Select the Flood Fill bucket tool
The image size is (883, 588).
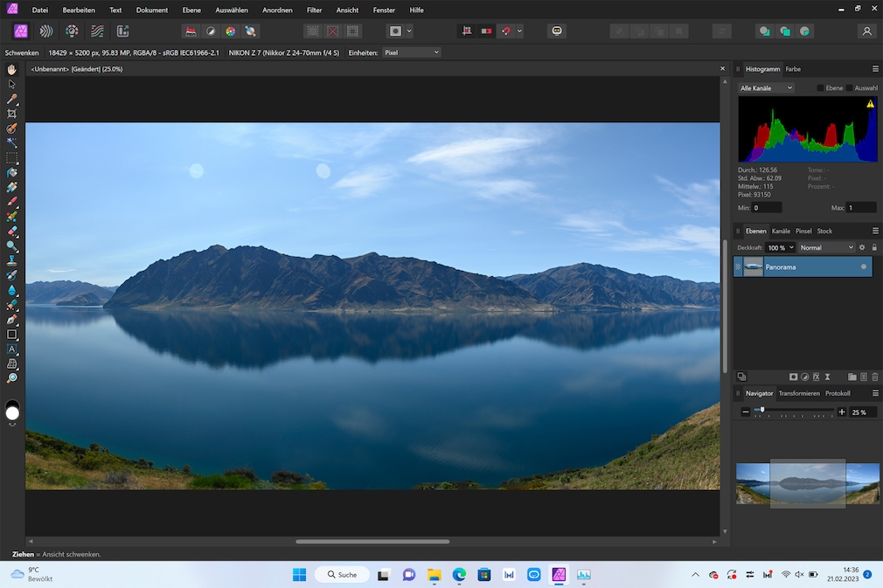[x=12, y=172]
